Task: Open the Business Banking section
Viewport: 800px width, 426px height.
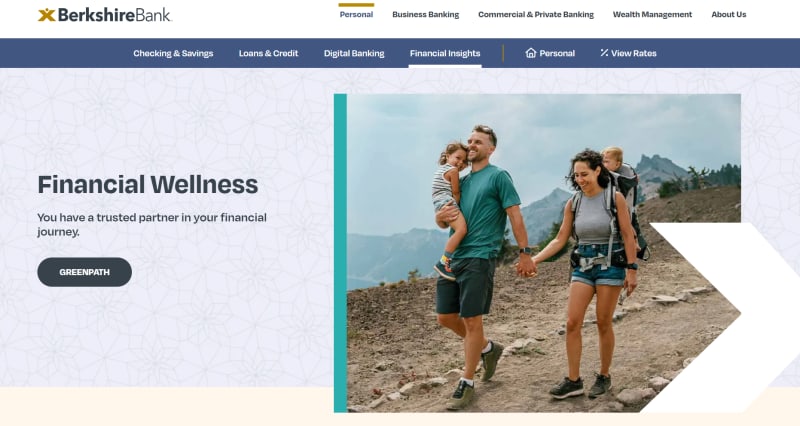Action: [426, 14]
